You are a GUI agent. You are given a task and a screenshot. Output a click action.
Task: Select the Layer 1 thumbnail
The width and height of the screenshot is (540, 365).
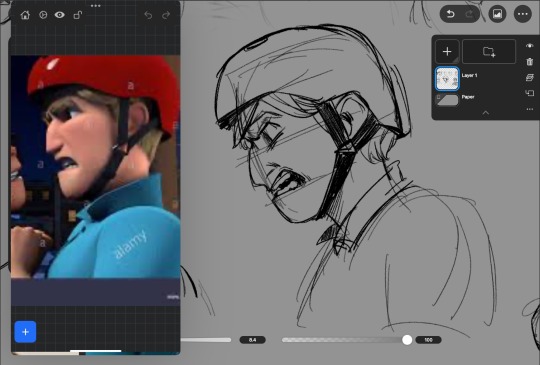[447, 79]
